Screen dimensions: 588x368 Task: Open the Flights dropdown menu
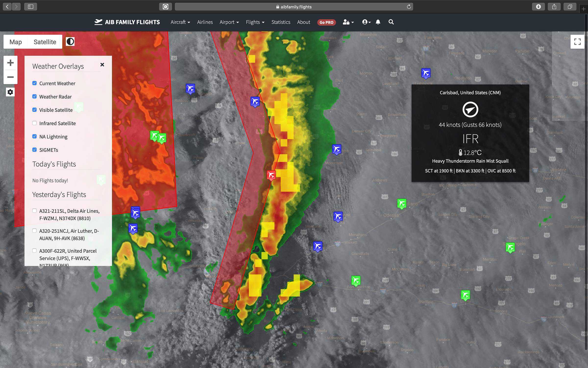[x=255, y=22]
